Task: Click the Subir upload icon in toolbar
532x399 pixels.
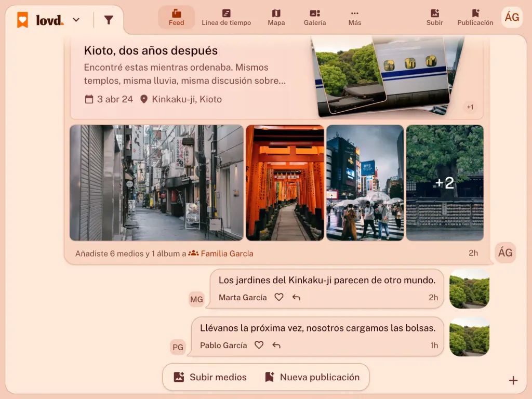Action: 435,17
